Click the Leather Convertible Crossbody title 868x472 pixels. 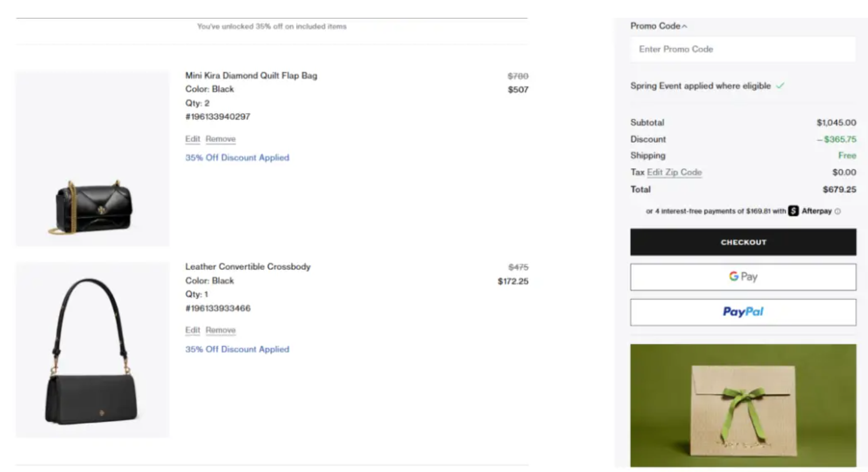pos(247,266)
